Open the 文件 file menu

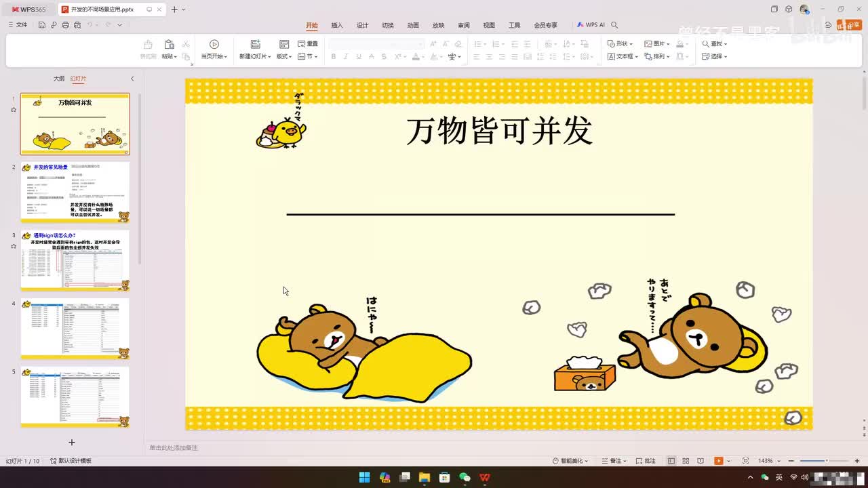coord(18,25)
